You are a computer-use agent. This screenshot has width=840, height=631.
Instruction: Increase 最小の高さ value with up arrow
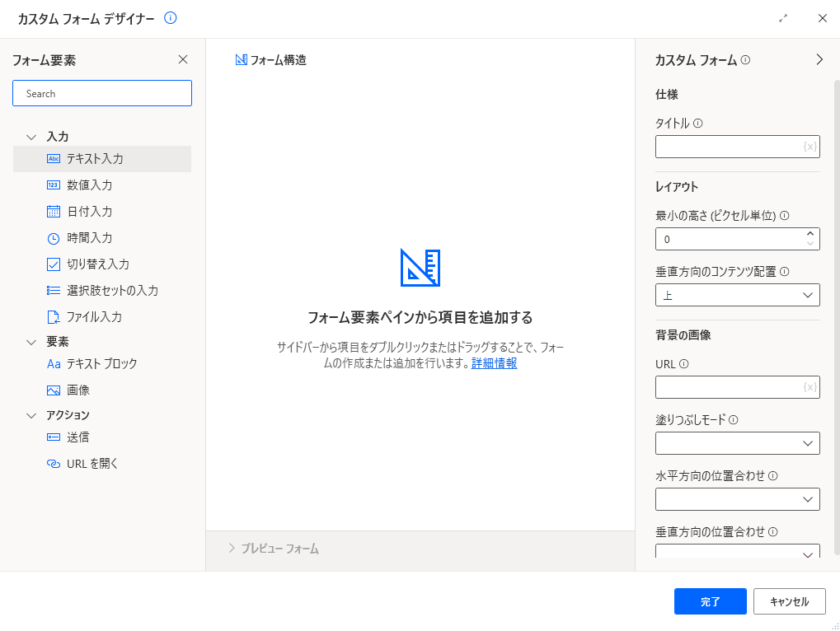click(x=810, y=233)
